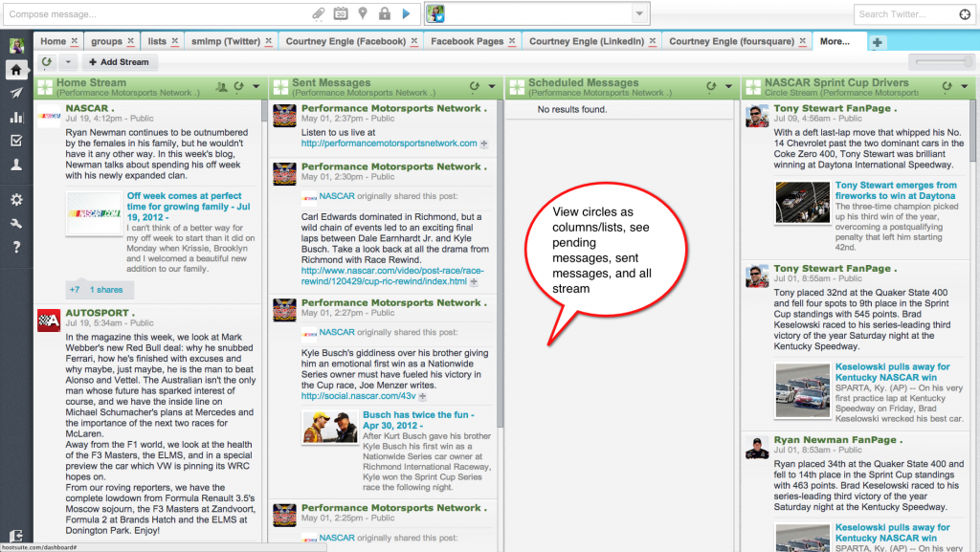980x552 pixels.
Task: Click the search target icon in Twitter search
Action: [x=965, y=13]
